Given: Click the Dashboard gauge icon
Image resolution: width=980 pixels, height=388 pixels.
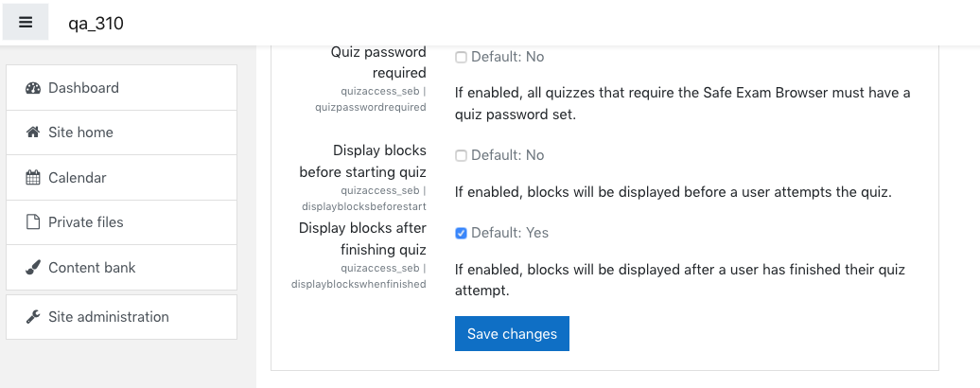Looking at the screenshot, I should pos(33,88).
